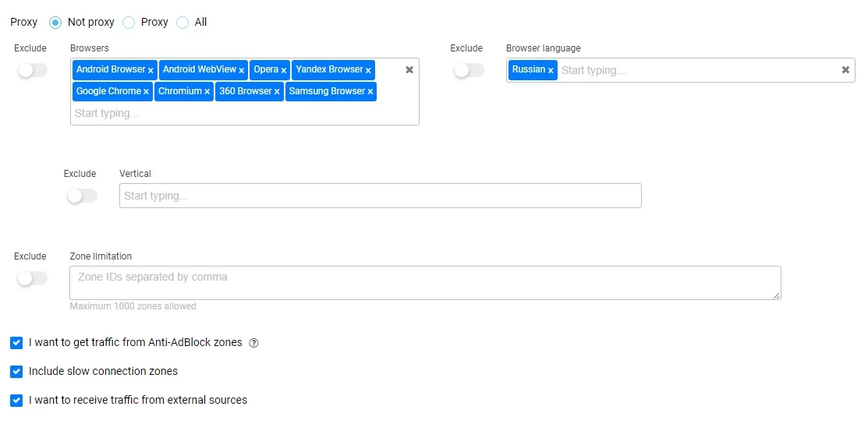Toggle Exclude switch for Browser language
868x424 pixels.
coord(469,70)
